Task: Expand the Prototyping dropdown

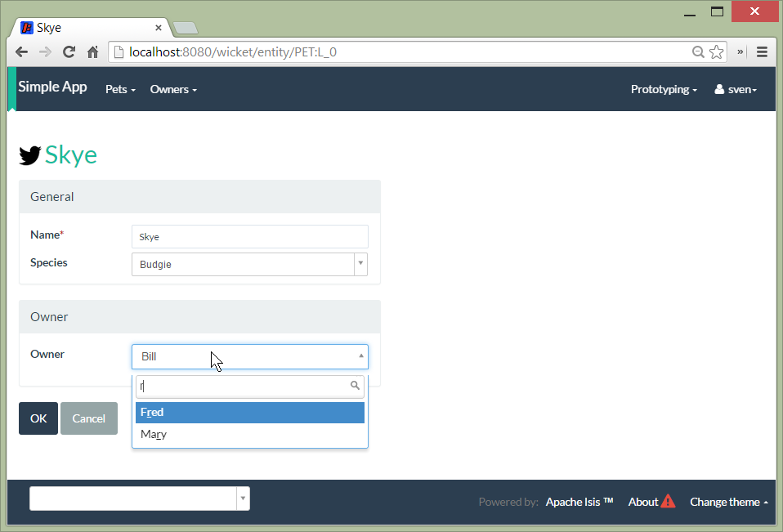Action: pyautogui.click(x=664, y=89)
